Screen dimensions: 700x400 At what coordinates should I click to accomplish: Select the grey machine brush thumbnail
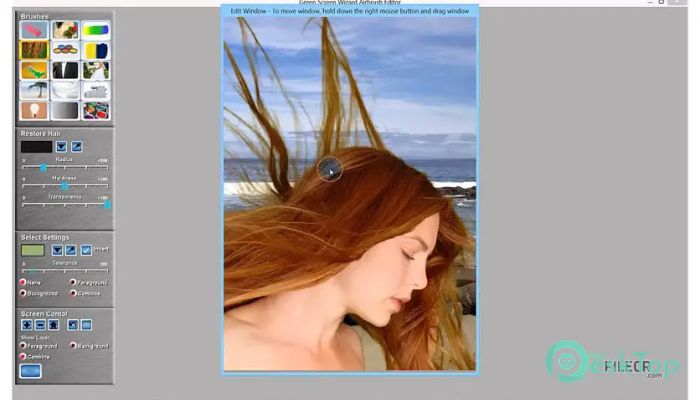(96, 90)
